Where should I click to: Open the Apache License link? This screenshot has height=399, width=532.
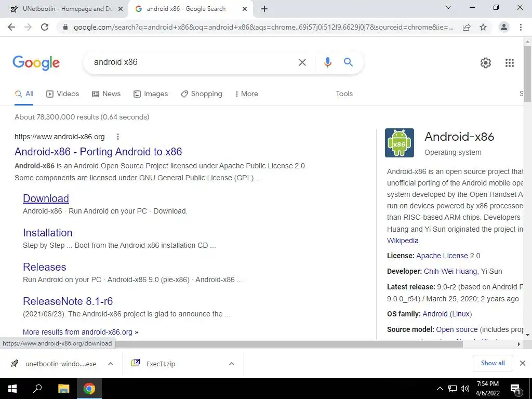(442, 256)
